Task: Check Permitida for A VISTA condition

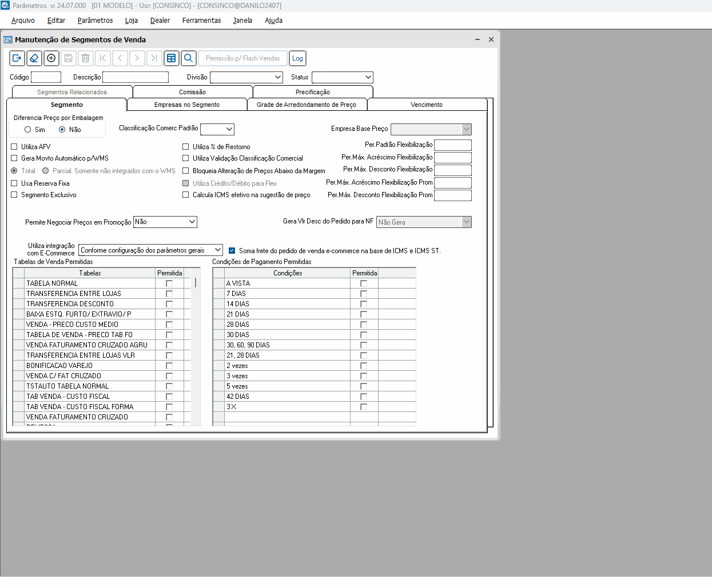Action: tap(364, 283)
